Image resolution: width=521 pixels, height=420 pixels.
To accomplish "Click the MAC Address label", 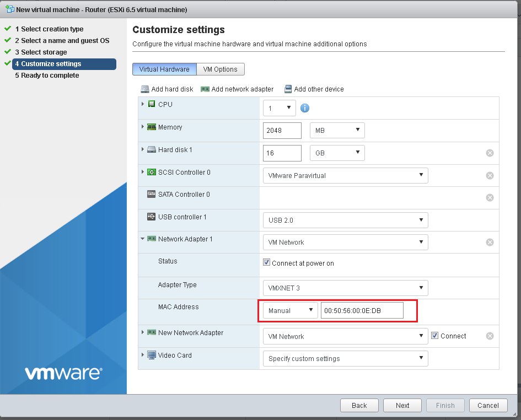I will pyautogui.click(x=179, y=306).
